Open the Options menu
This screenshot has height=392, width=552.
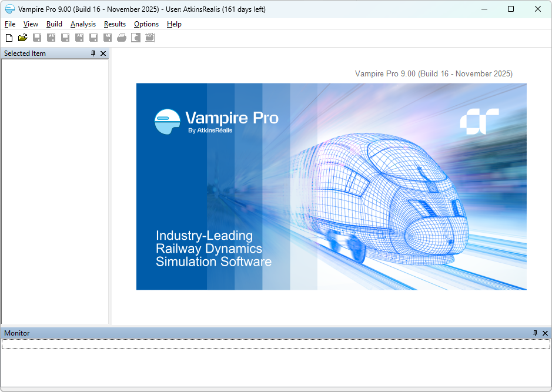146,24
